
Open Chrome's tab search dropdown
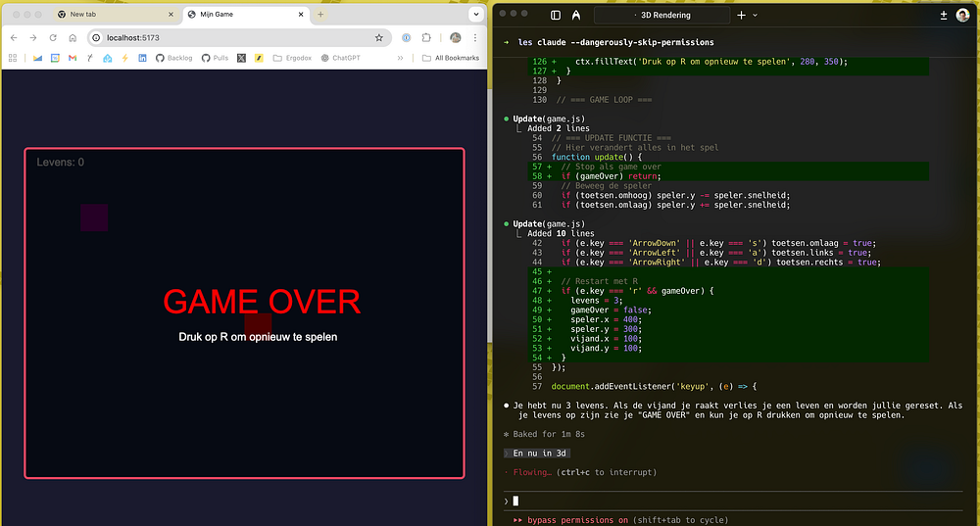476,15
